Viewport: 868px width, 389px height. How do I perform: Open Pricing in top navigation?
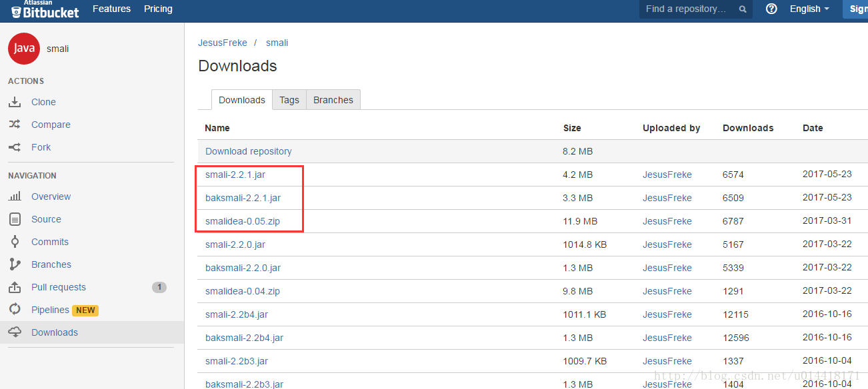point(158,9)
